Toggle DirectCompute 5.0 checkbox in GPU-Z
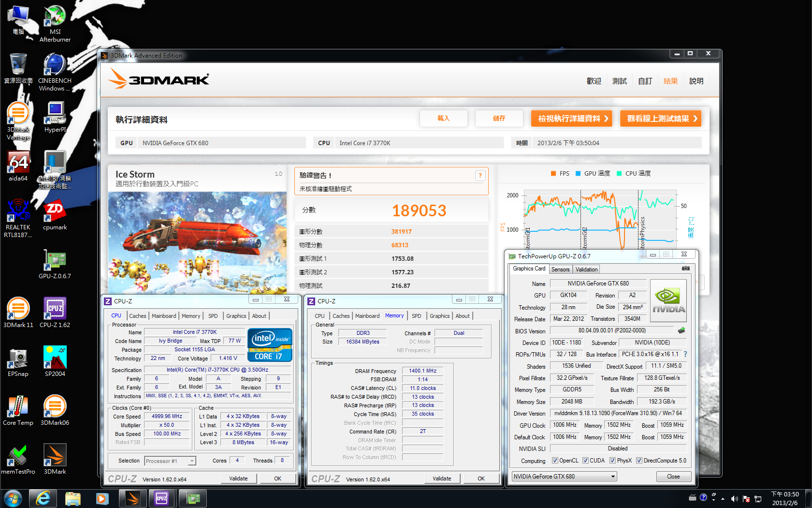The width and height of the screenshot is (812, 508). 639,461
